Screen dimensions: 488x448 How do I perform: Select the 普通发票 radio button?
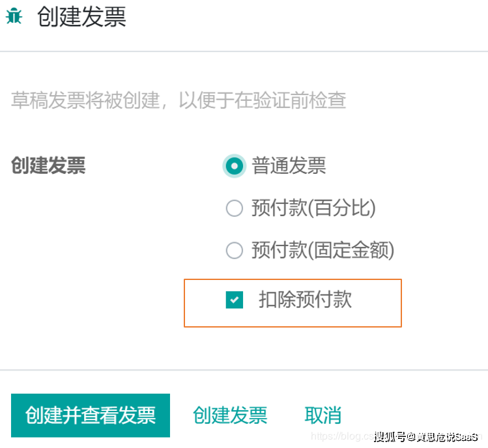point(234,166)
